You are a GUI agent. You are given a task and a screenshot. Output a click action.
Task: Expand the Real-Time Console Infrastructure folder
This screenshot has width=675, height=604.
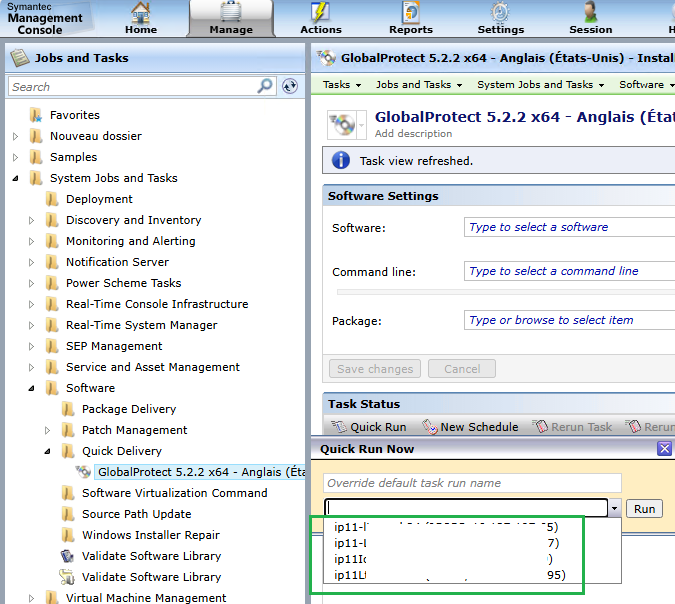[31, 304]
